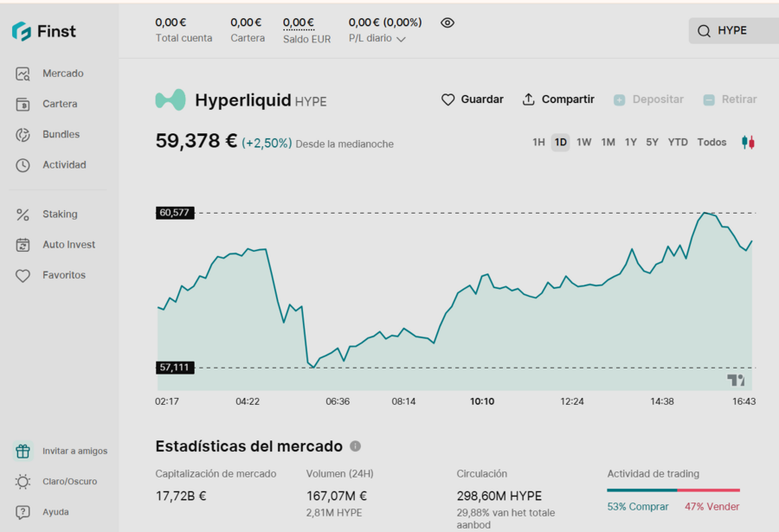This screenshot has height=532, width=779.
Task: Click into the HYPE search field
Action: (x=734, y=31)
